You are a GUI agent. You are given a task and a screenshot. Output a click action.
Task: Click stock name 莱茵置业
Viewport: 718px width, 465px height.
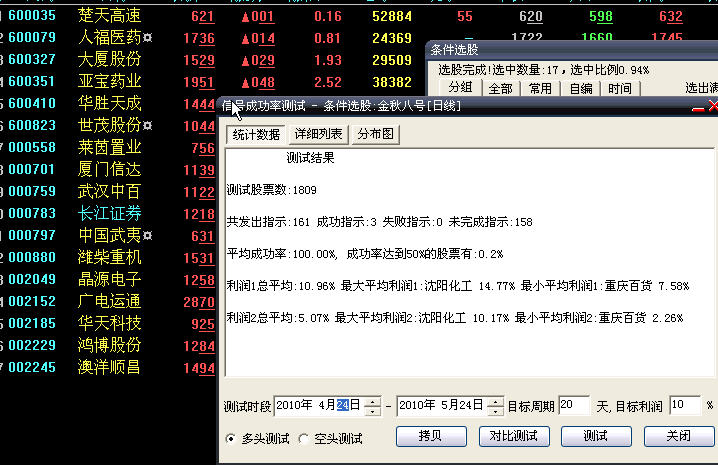[109, 147]
